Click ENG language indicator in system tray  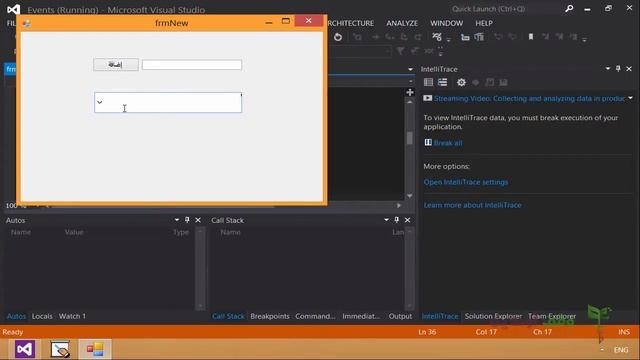tap(621, 350)
